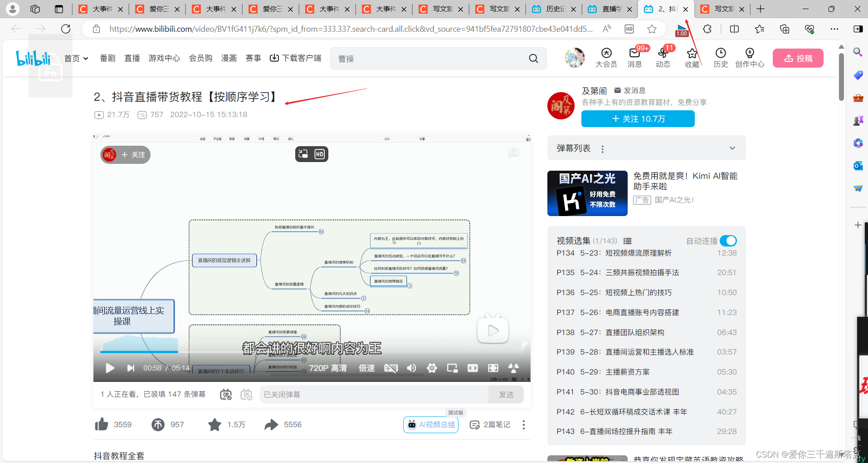Open the 收藏 favorites icon
Viewport: 868px width, 463px height.
tap(692, 58)
